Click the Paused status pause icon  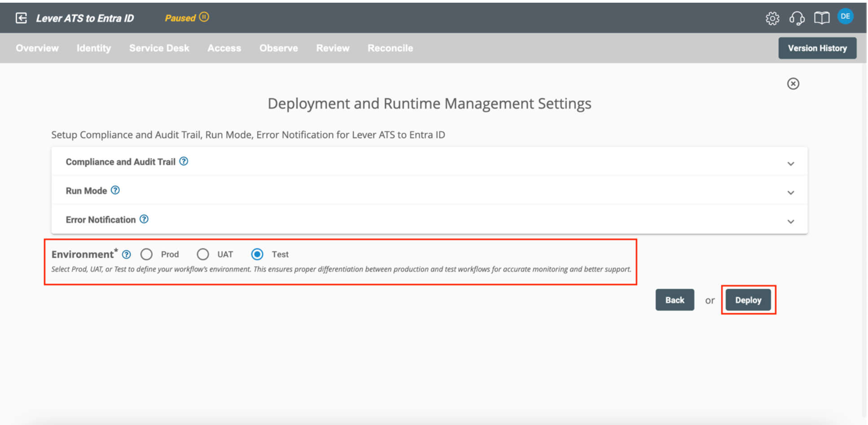click(204, 17)
